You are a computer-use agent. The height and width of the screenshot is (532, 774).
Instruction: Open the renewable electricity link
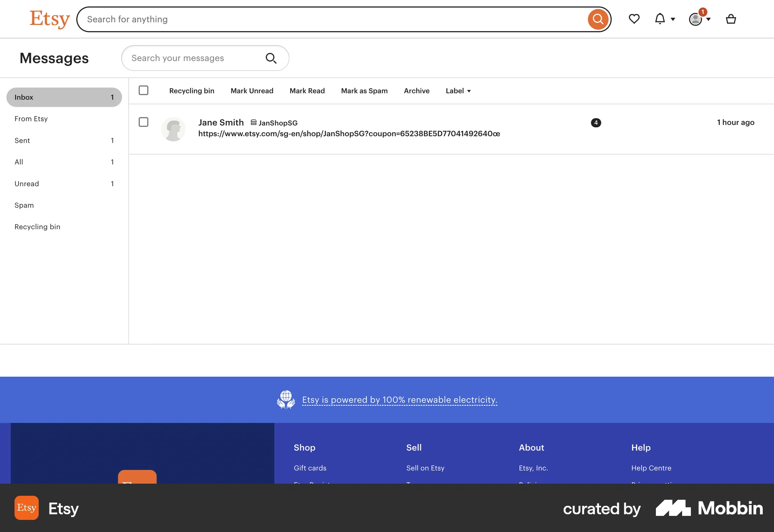click(x=399, y=400)
